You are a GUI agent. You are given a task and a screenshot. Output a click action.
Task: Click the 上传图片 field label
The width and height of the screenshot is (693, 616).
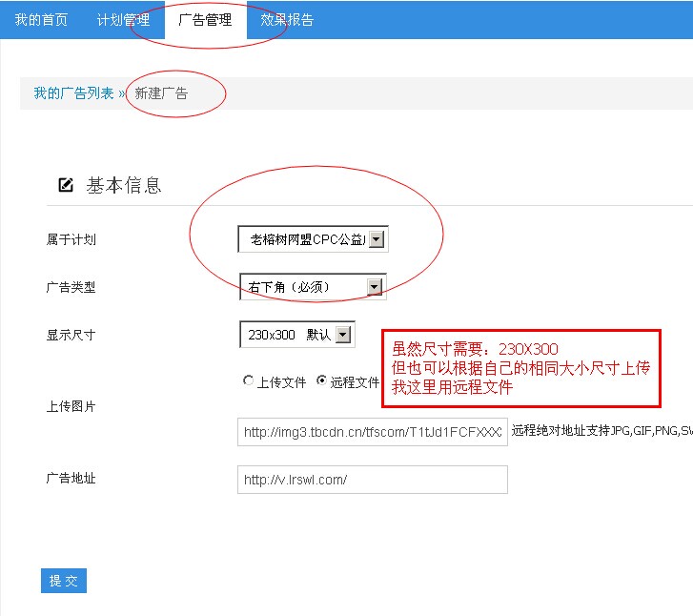(71, 406)
